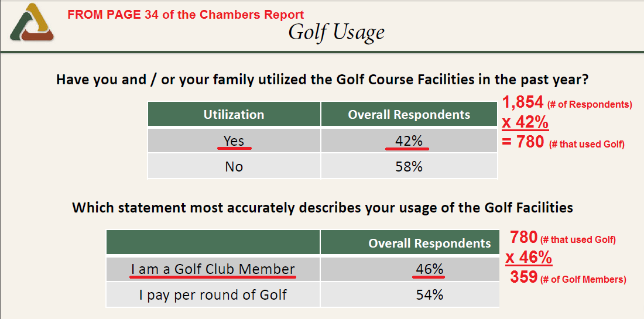Click the 58% table value

pos(409,166)
